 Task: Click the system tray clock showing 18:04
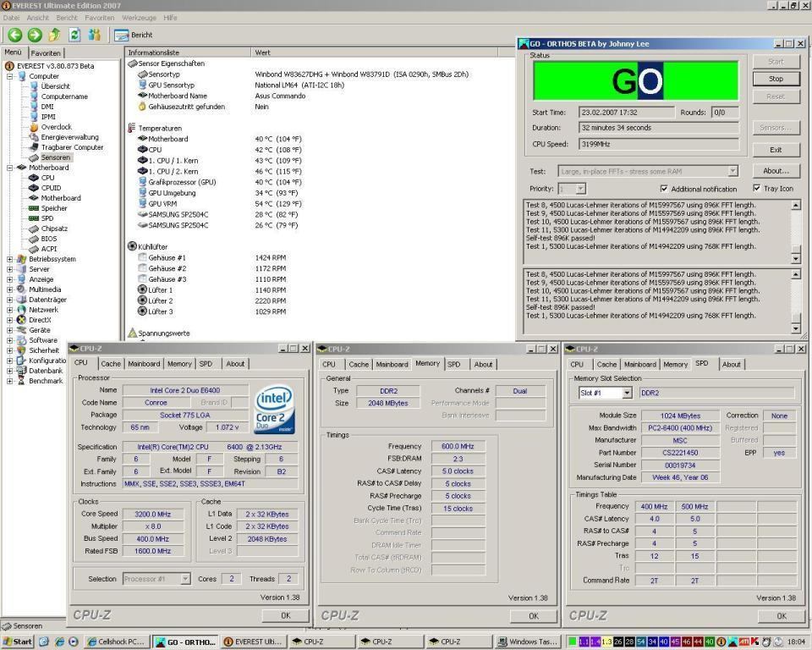click(x=797, y=642)
